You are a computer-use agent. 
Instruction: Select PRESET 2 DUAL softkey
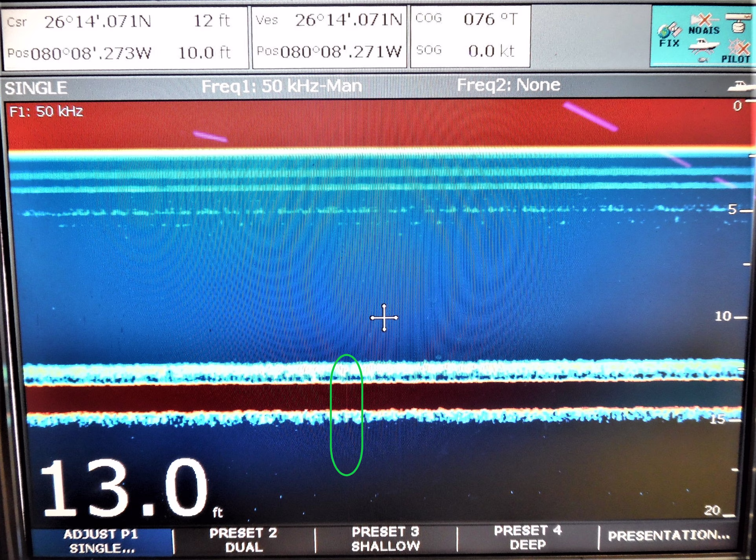click(x=243, y=540)
